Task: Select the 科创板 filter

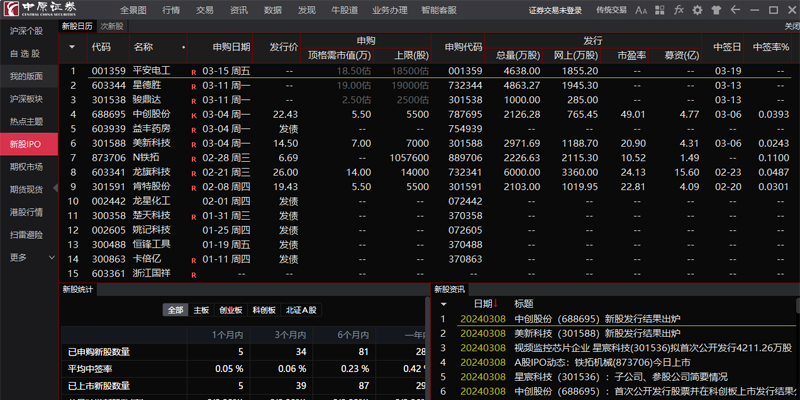Action: click(x=264, y=310)
